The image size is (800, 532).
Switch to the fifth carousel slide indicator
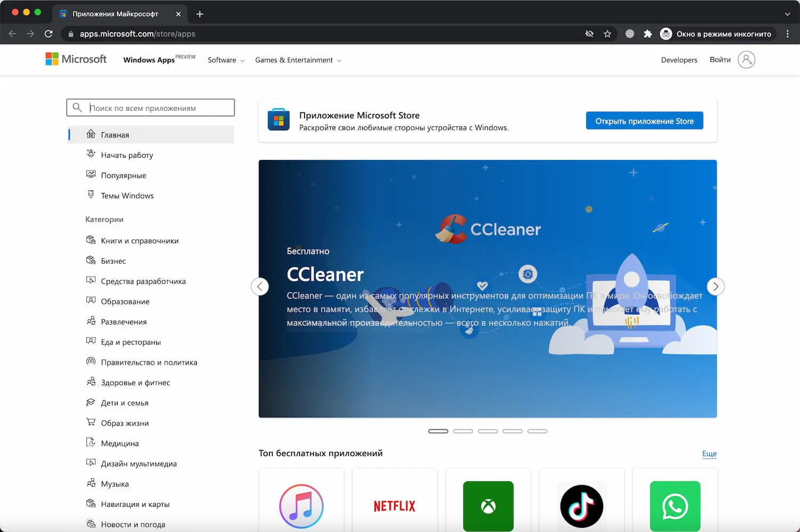click(537, 431)
